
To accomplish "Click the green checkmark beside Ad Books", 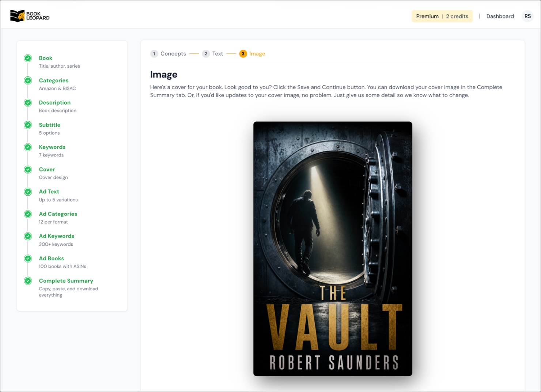I will tap(28, 259).
